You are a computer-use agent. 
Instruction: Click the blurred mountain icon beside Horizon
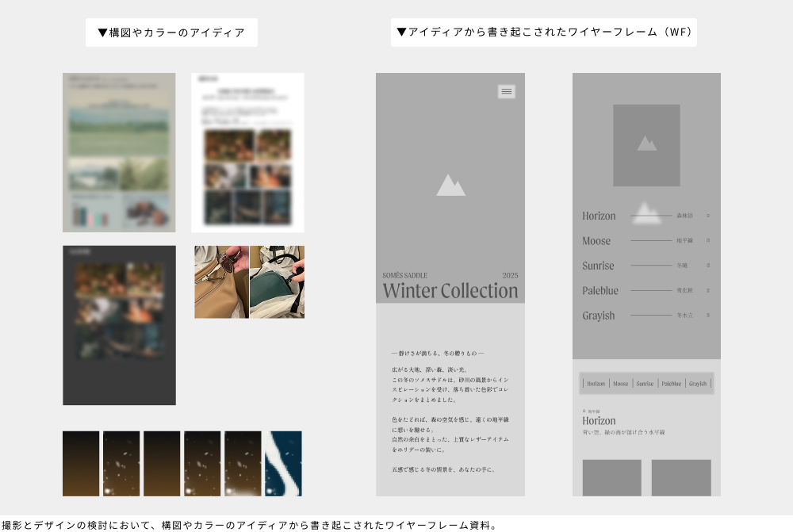pyautogui.click(x=647, y=212)
